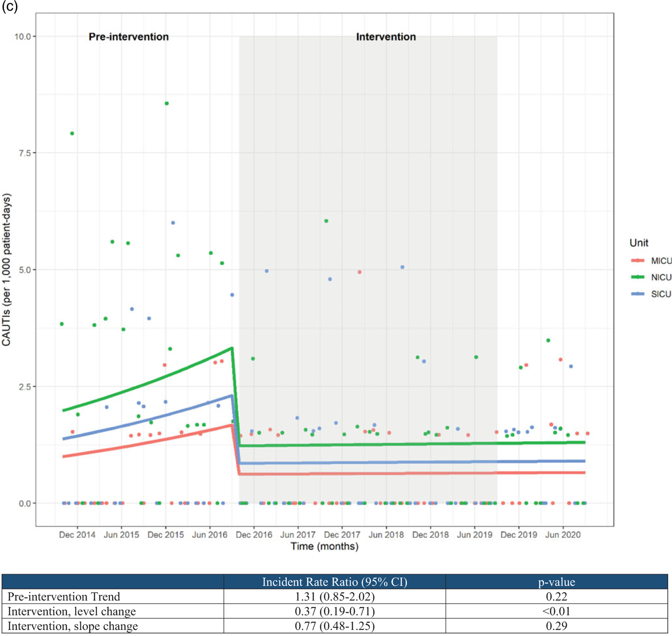Click the '10.0' y-axis tick label
The width and height of the screenshot is (672, 636).
point(22,36)
